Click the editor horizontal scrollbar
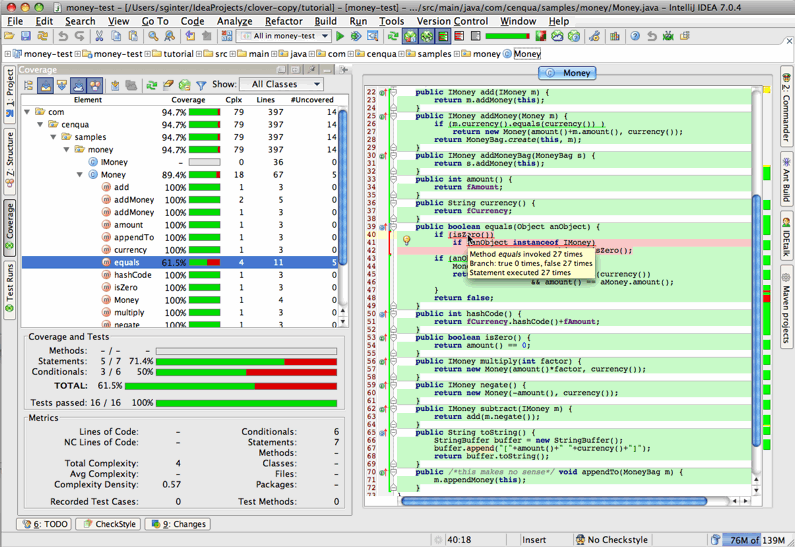Screen dimensions: 795x547 pyautogui.click(x=552, y=501)
